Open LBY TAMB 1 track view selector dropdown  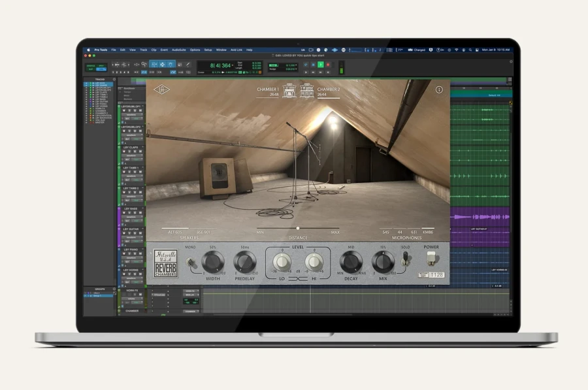(132, 176)
